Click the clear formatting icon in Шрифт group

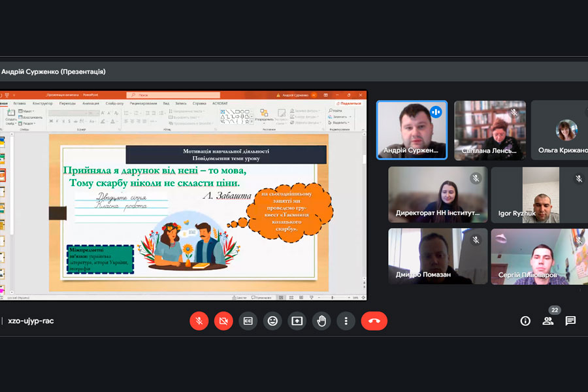pyautogui.click(x=116, y=113)
